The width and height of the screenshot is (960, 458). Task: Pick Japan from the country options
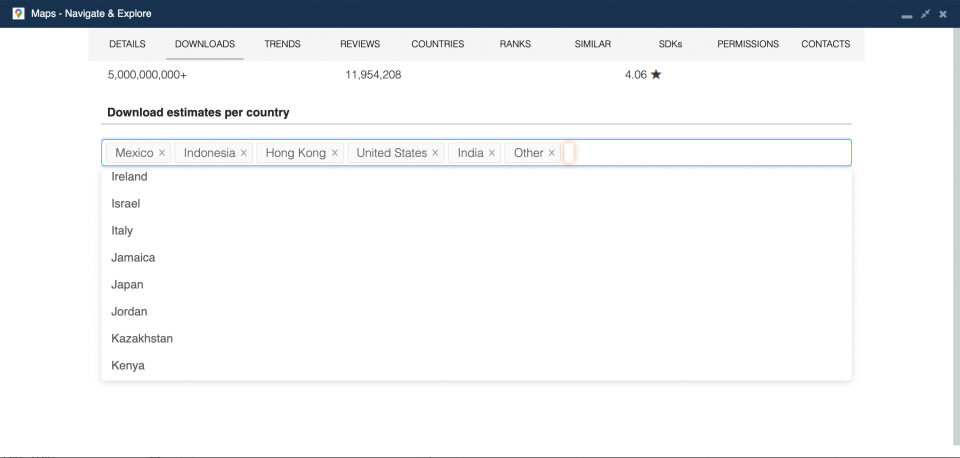(476, 285)
